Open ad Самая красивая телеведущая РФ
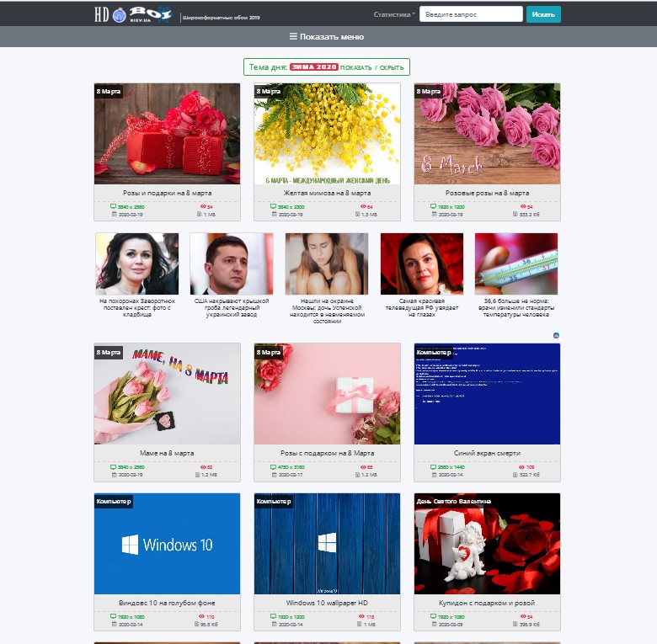657x644 pixels. point(422,274)
